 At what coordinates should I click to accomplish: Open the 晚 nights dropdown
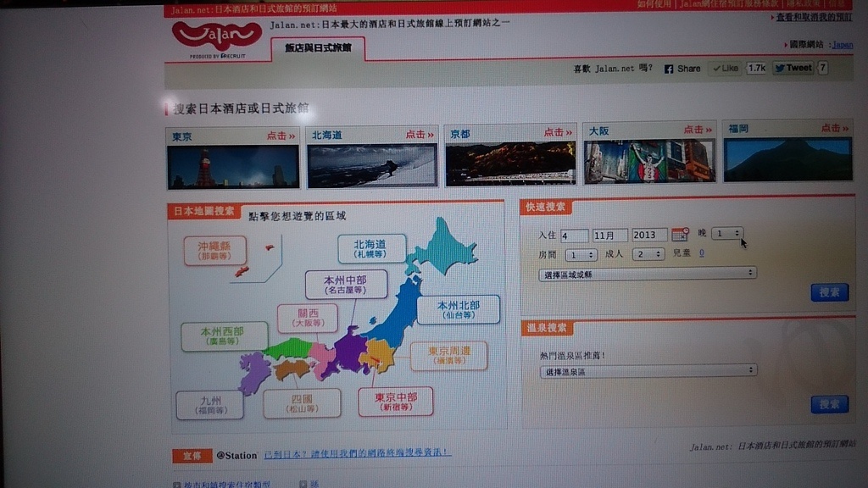726,234
